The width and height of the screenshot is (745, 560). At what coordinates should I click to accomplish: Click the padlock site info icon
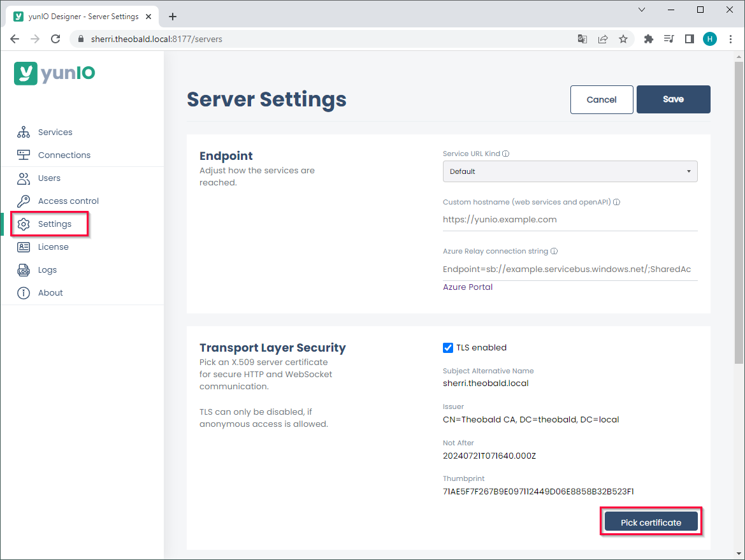[80, 39]
